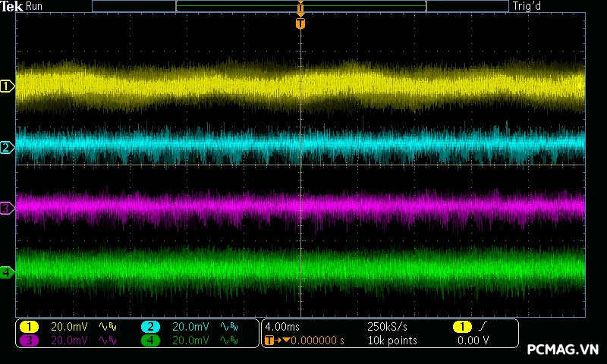Click channel 1 bandwidth limit icon

pos(106,327)
